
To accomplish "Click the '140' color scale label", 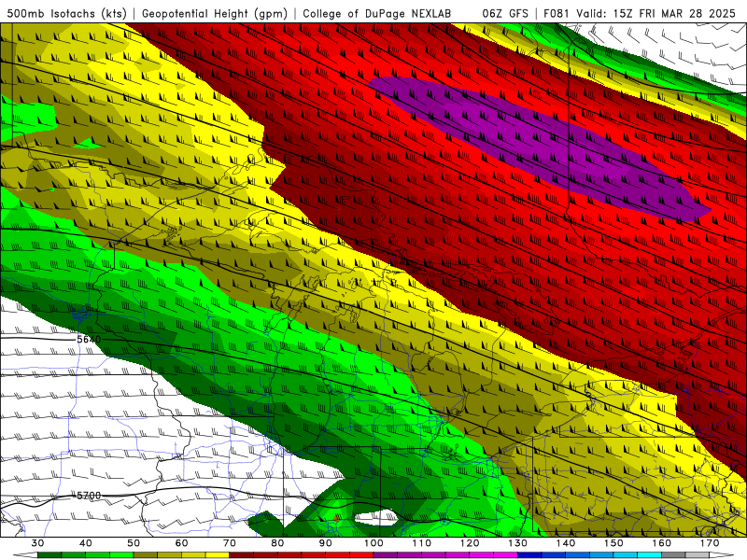I will (x=566, y=543).
